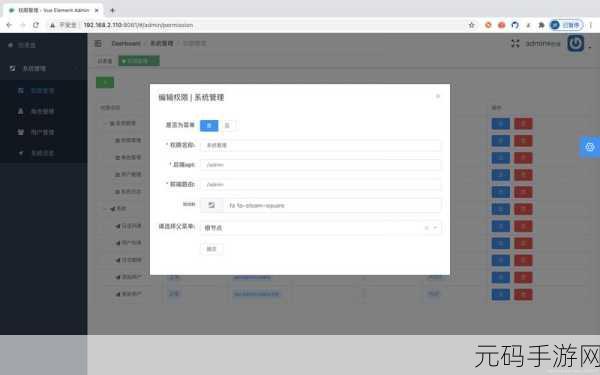Open the floating settings gear button on the right edge
Viewport: 600px width, 375px height.
pos(590,147)
